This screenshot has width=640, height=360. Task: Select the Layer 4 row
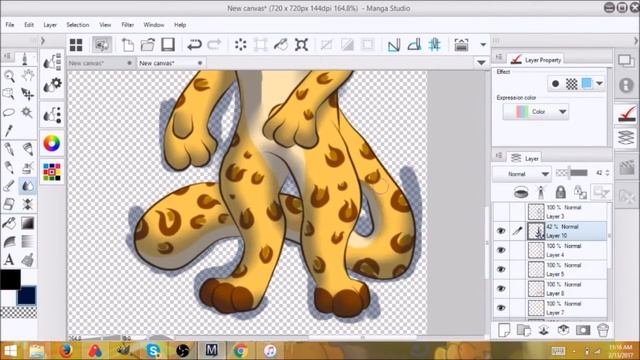(x=567, y=250)
